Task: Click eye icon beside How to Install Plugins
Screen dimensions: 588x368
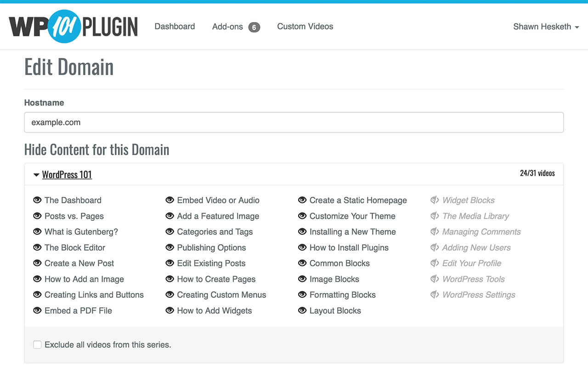Action: click(302, 247)
